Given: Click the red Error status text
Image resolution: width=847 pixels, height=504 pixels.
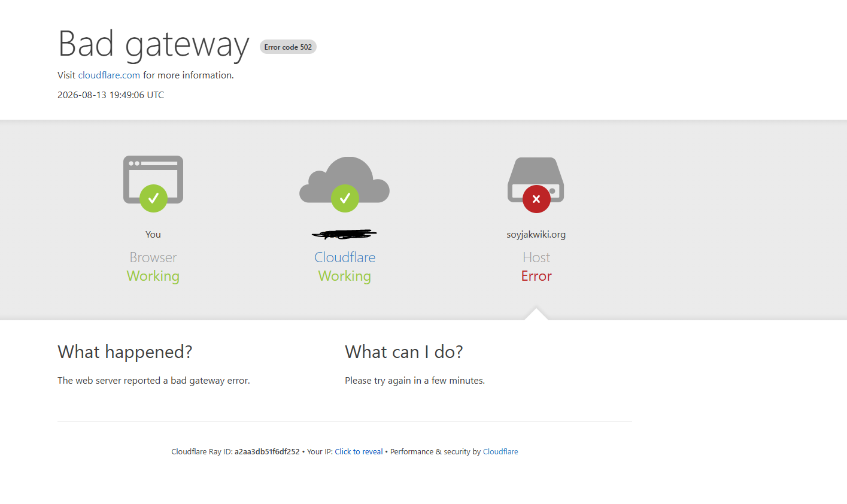Looking at the screenshot, I should tap(536, 276).
